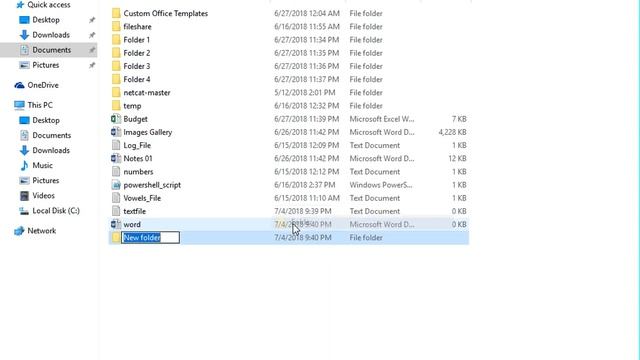Viewport: 640px width, 360px height.
Task: Click the Music note icon
Action: point(24,165)
